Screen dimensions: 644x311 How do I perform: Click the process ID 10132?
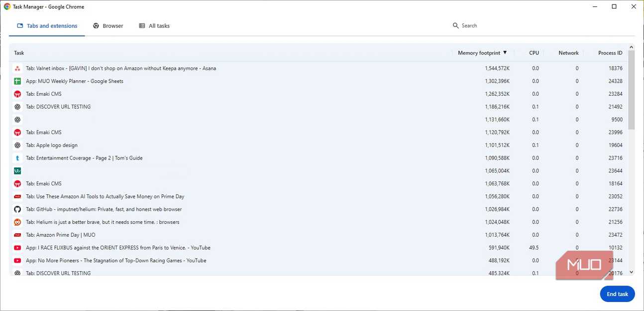pos(615,248)
